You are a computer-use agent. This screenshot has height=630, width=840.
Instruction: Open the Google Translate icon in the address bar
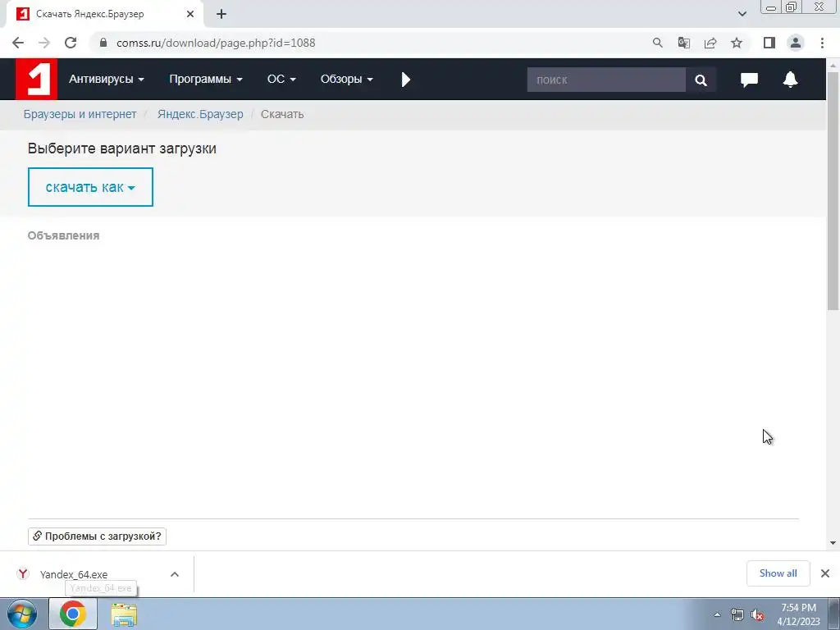pos(683,43)
